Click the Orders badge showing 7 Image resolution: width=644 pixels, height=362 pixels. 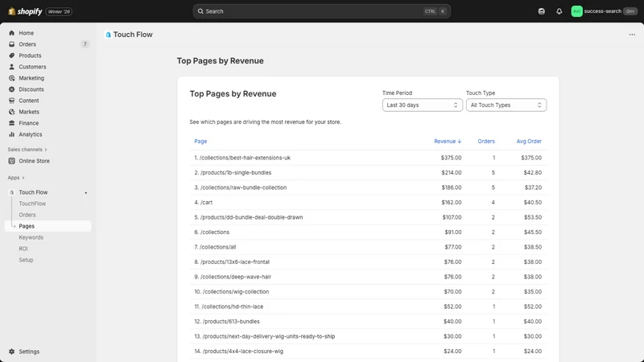pyautogui.click(x=85, y=44)
